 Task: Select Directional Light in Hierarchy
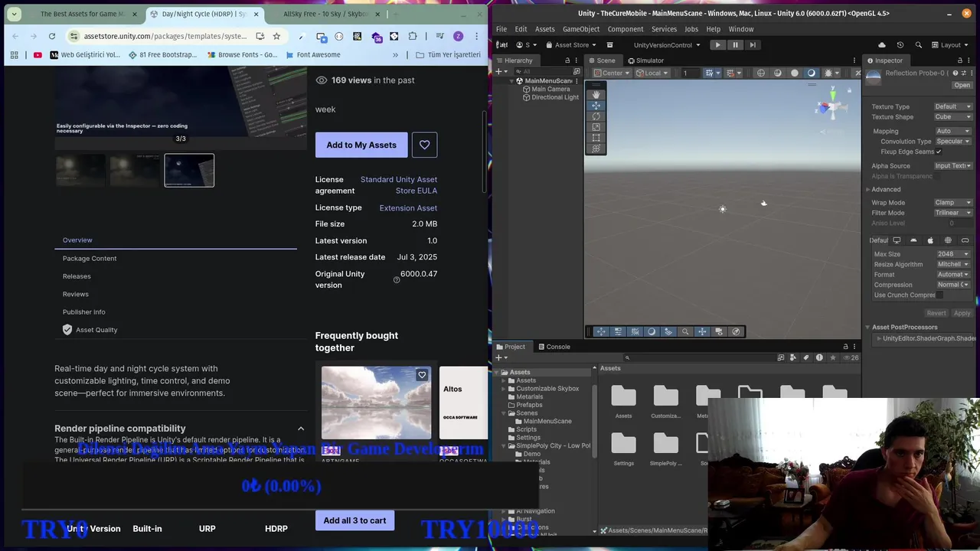pos(555,98)
